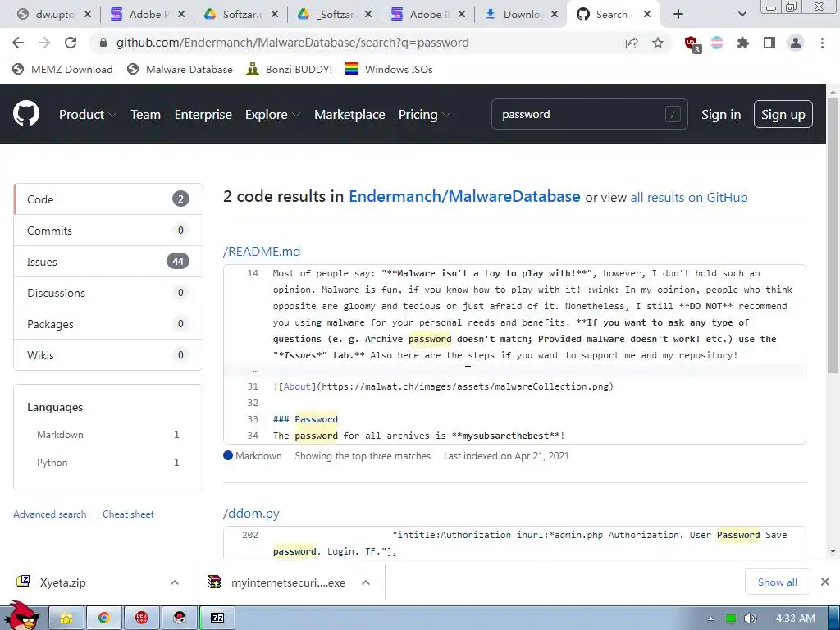Switch to the Download tab
This screenshot has height=630, width=840.
tap(521, 15)
